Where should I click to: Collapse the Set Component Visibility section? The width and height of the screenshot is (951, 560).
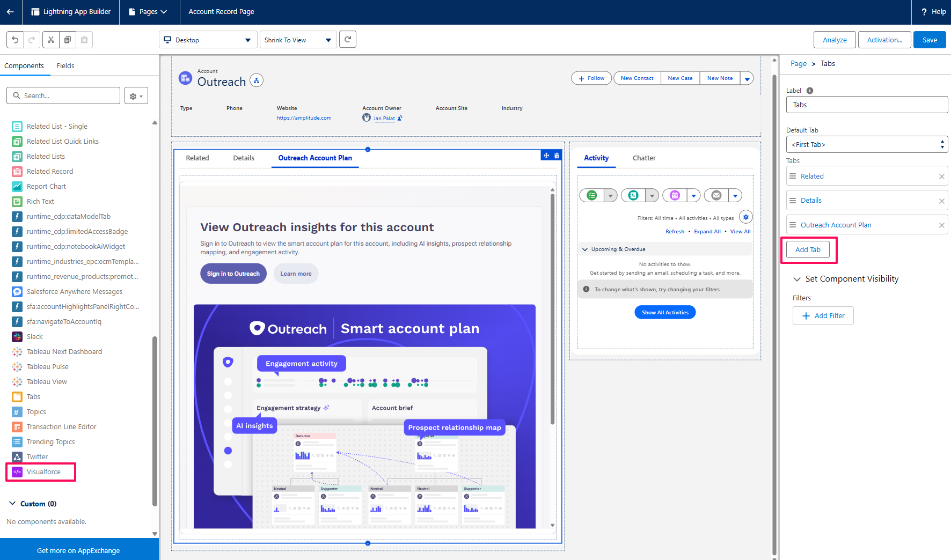coord(797,279)
